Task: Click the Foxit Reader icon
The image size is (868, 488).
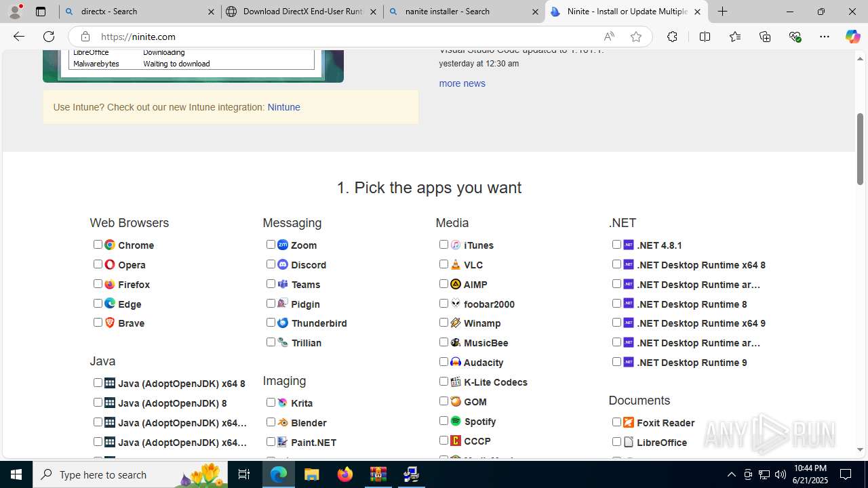Action: [629, 422]
